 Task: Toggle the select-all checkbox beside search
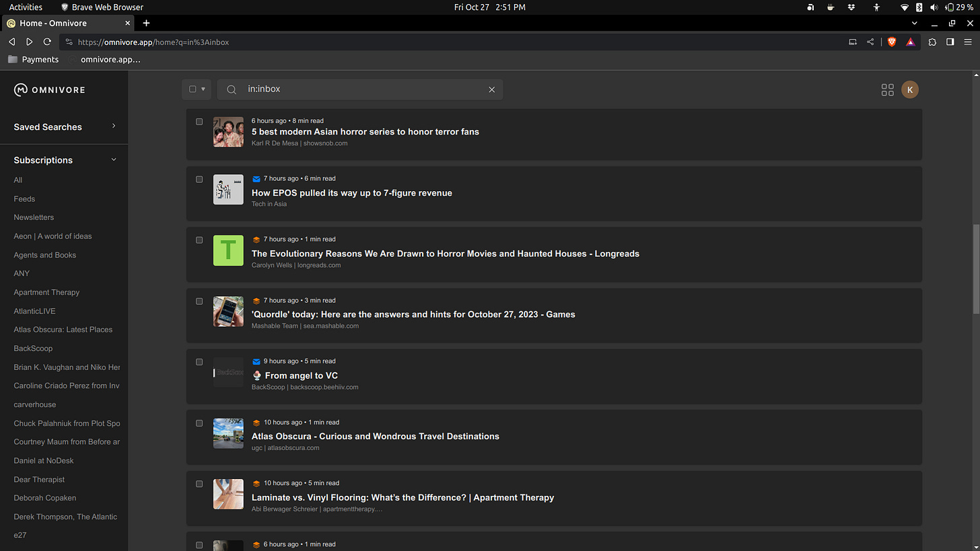(x=193, y=89)
